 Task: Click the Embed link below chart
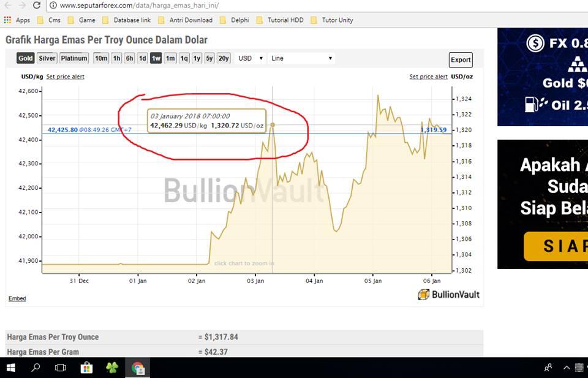[17, 298]
